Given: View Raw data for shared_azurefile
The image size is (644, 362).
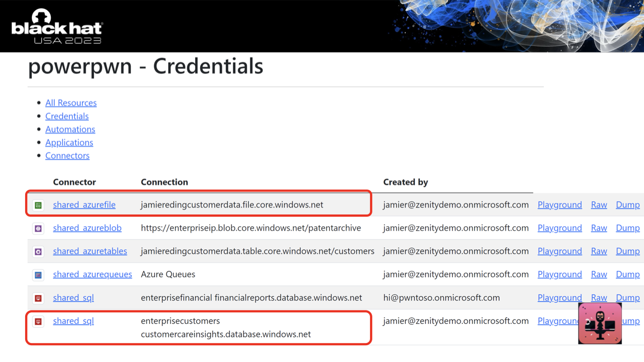Looking at the screenshot, I should pyautogui.click(x=599, y=205).
